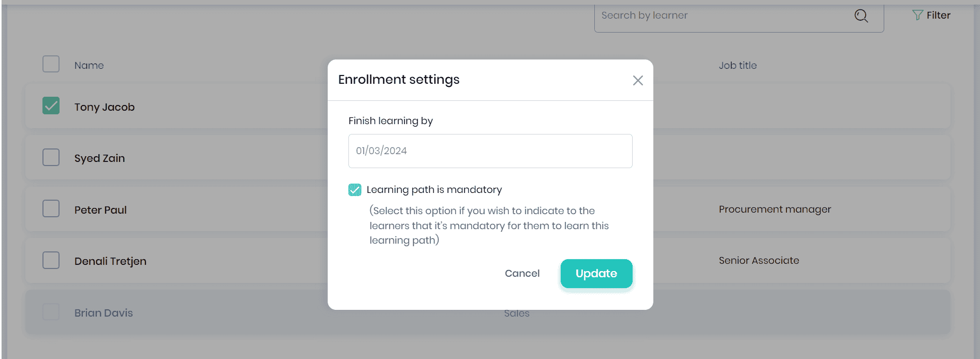Click the Name column header
Screen dimensions: 980x359
pos(89,66)
